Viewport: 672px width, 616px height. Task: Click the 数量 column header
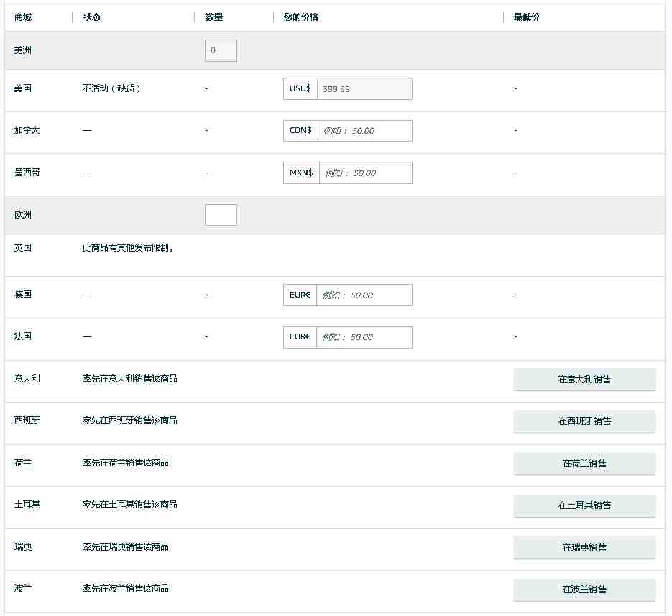[x=214, y=17]
